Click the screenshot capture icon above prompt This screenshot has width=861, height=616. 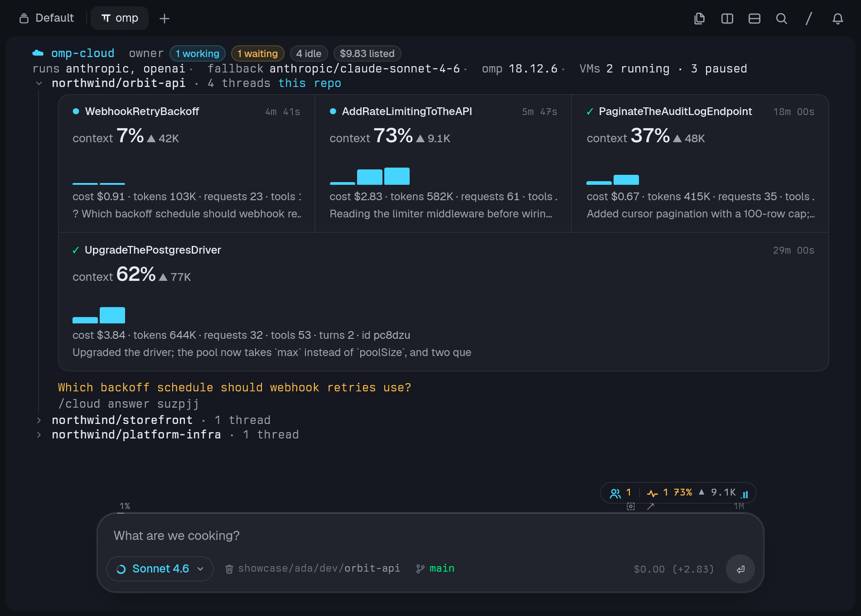tap(631, 506)
